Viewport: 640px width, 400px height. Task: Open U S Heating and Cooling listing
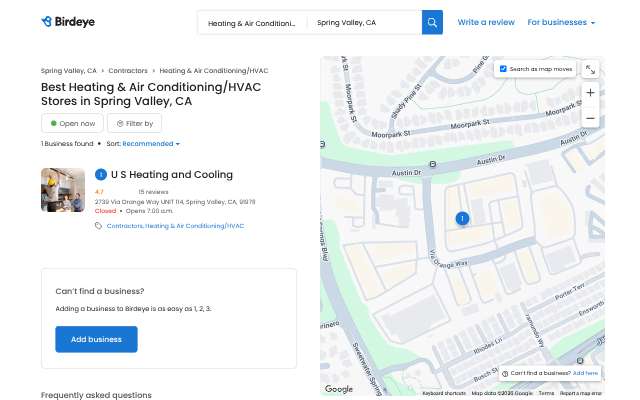pos(172,175)
